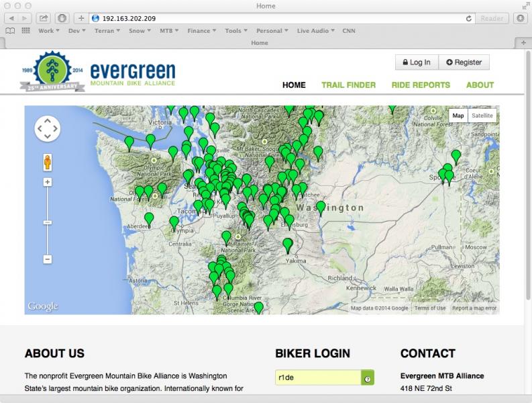Click the add bookmark plus button
The image size is (532, 403).
tap(81, 18)
